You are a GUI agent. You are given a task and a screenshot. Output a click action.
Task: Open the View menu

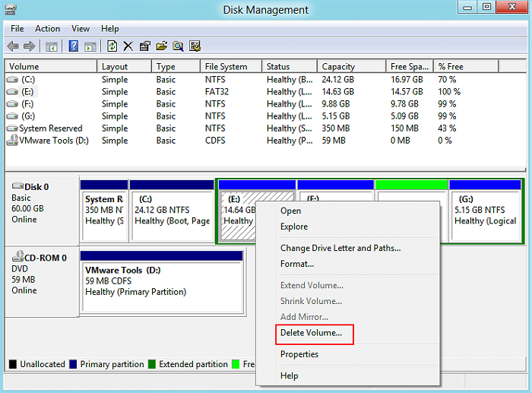pyautogui.click(x=81, y=29)
